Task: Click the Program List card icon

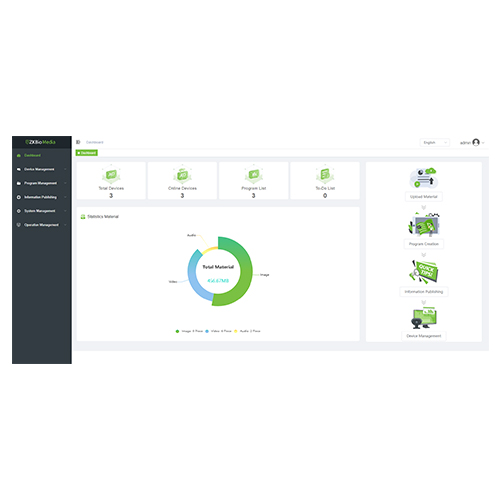Action: (x=254, y=174)
